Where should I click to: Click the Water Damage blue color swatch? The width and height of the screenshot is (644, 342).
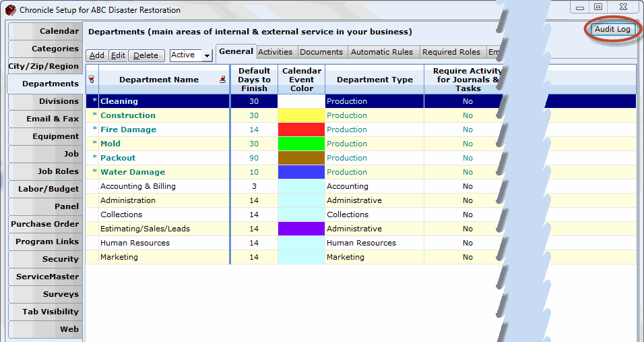pos(302,172)
